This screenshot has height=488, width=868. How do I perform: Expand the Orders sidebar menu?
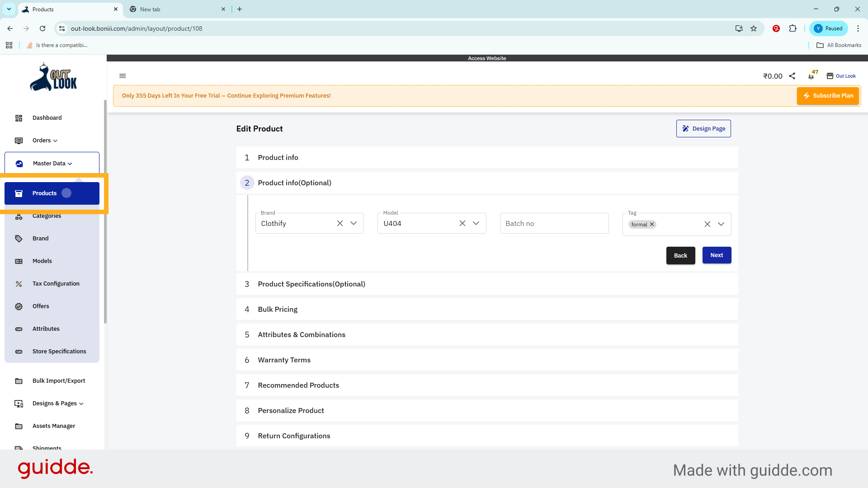click(x=45, y=141)
